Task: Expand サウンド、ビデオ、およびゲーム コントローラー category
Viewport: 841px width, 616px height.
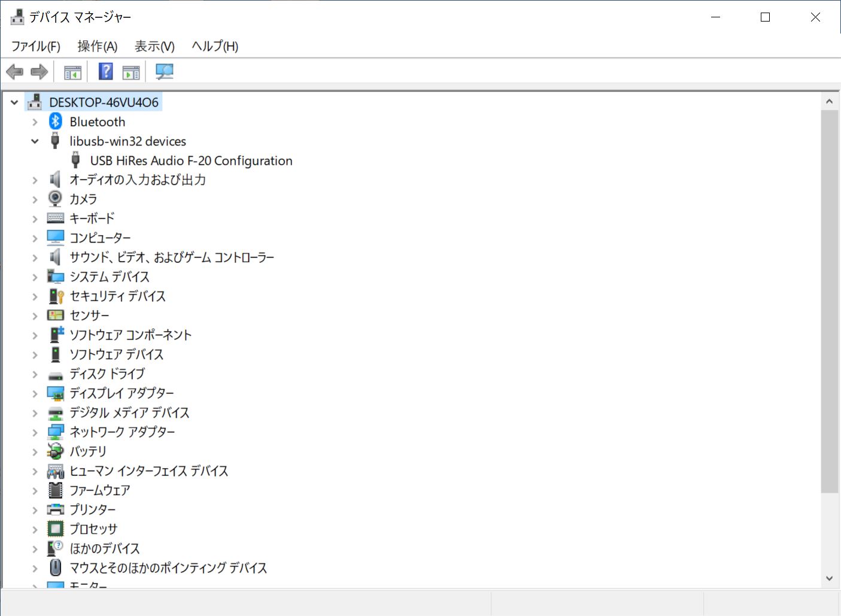Action: point(35,257)
